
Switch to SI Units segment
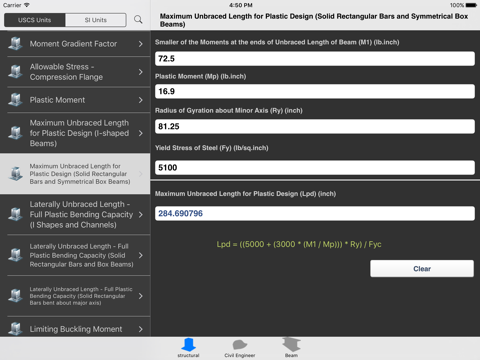pos(96,20)
